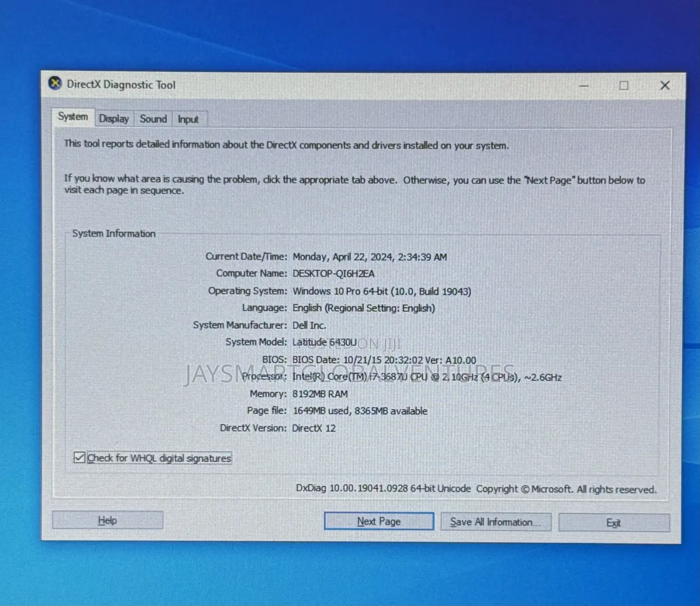
Task: Exit the diagnostic tool
Action: pos(614,523)
